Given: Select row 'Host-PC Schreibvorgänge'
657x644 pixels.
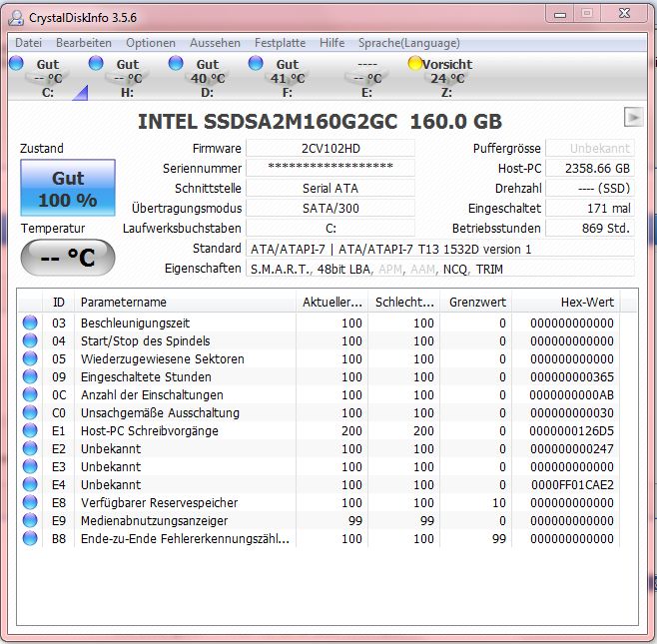Looking at the screenshot, I should click(319, 430).
